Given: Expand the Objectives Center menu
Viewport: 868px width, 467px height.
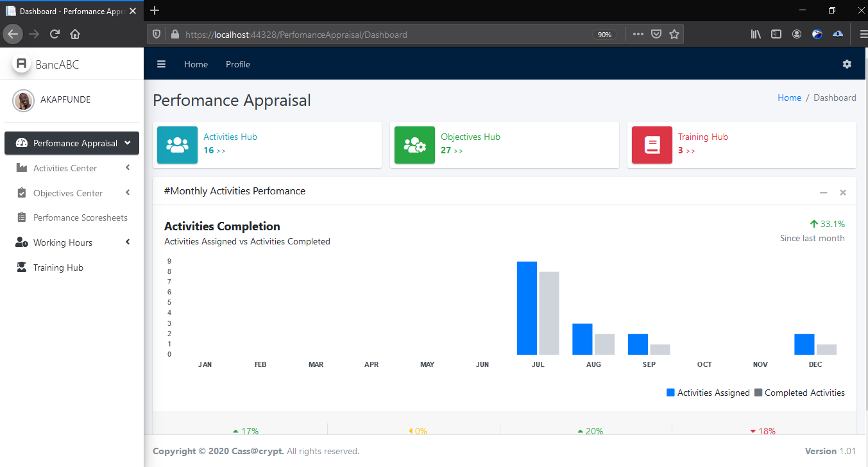Looking at the screenshot, I should click(68, 193).
